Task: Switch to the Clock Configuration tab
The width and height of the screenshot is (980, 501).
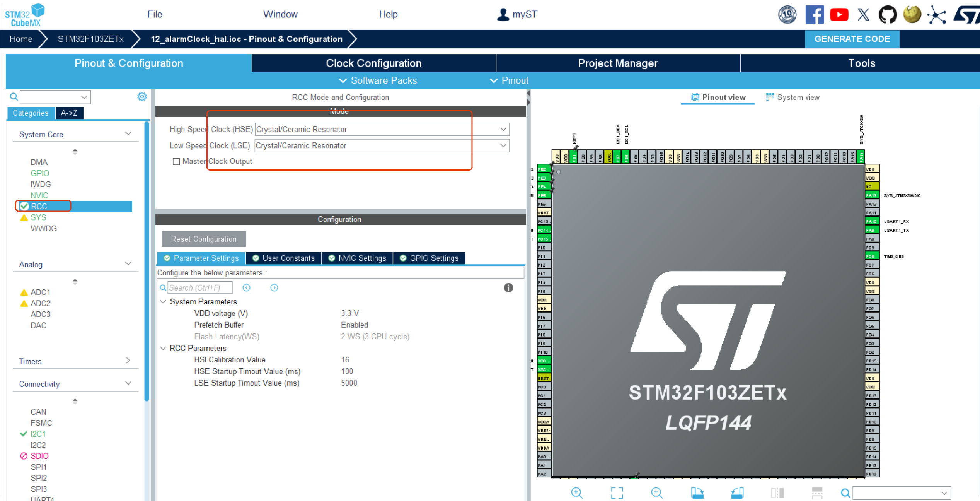Action: 373,63
